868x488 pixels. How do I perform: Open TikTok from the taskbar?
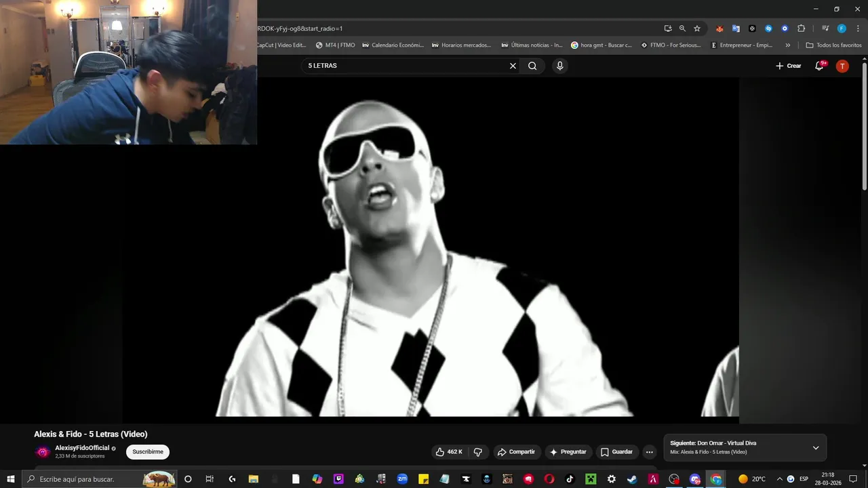[570, 479]
